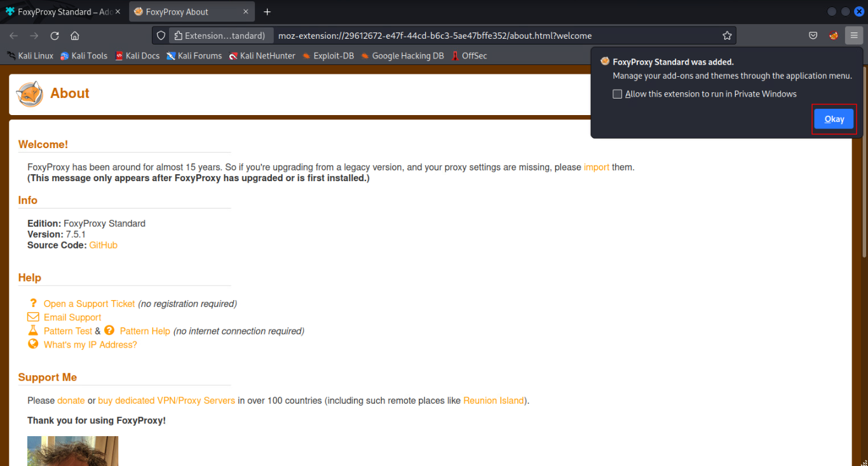Click the Save to Pocket icon
868x466 pixels.
pos(813,36)
